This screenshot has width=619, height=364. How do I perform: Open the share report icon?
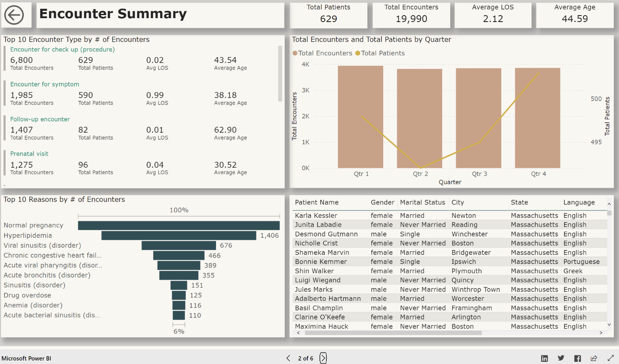594,358
